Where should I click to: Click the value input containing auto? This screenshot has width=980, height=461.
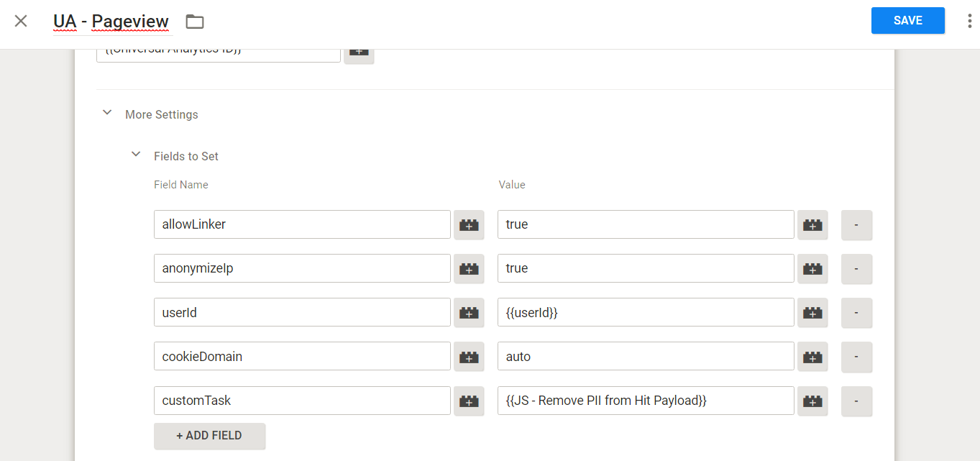[x=645, y=357]
